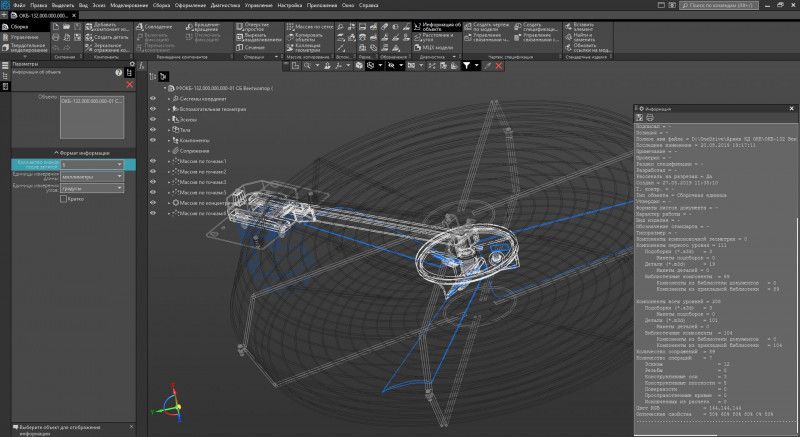Open the Справка menu
The width and height of the screenshot is (800, 437).
coord(368,5)
